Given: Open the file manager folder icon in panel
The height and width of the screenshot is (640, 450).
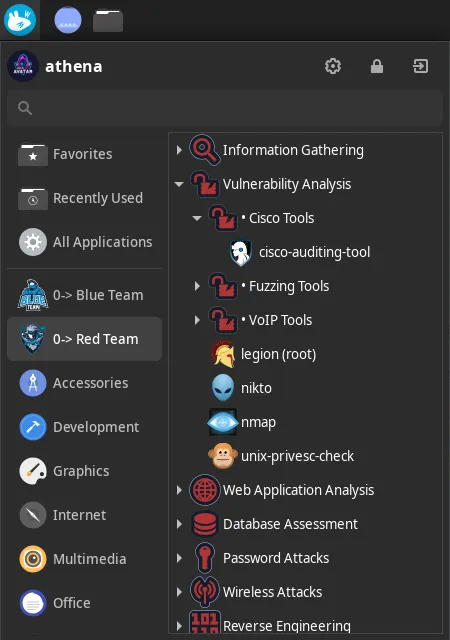Looking at the screenshot, I should 108,20.
